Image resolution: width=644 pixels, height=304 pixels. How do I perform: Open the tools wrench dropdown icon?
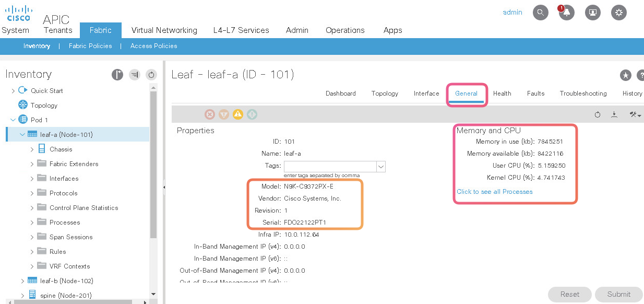(x=635, y=114)
